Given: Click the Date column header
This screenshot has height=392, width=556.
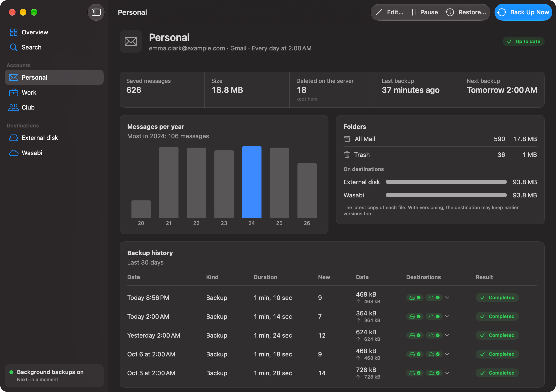Looking at the screenshot, I should point(133,277).
